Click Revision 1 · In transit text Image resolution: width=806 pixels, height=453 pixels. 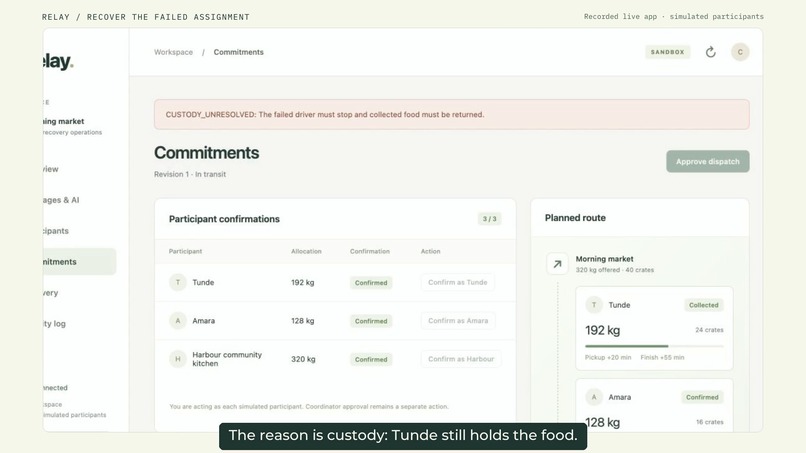(x=190, y=174)
